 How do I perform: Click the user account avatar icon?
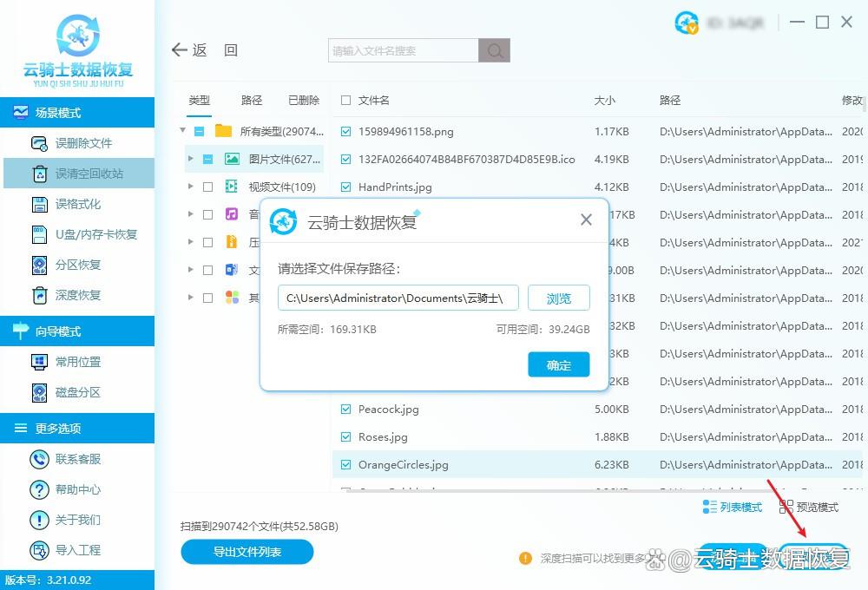[x=687, y=23]
